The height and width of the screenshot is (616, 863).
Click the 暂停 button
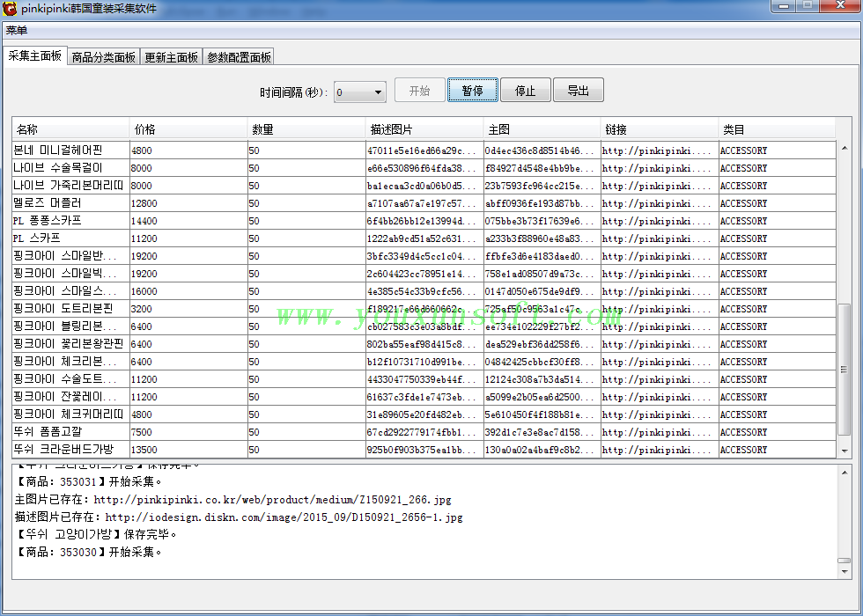click(x=472, y=90)
